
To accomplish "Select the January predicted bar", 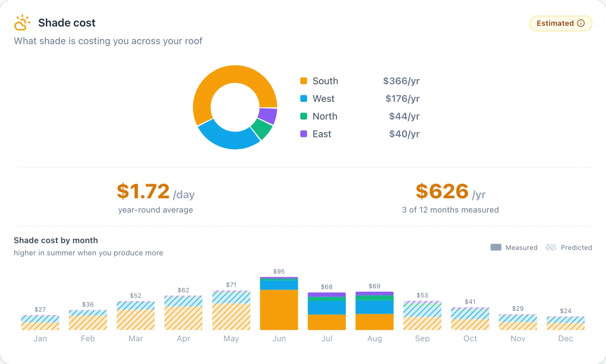I will [40, 322].
